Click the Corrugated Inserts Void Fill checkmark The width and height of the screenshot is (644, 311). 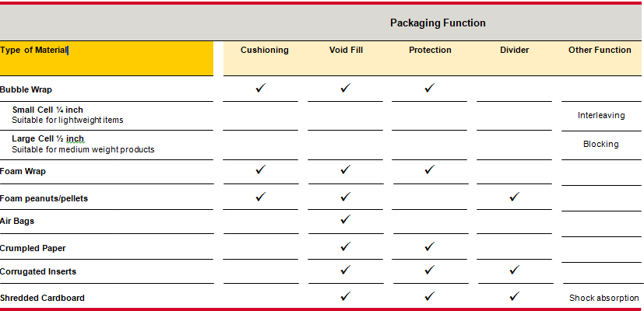346,270
